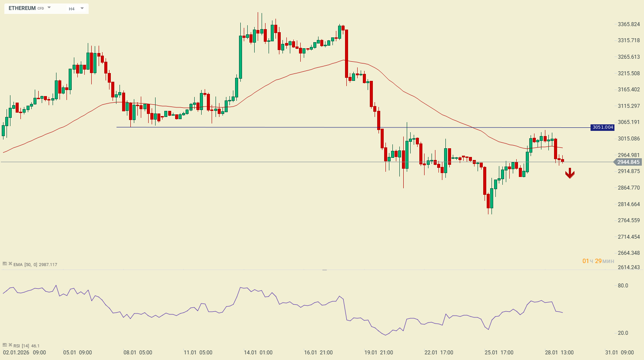Remove the RSI indicator with X icon
The height and width of the screenshot is (360, 644).
pos(10,345)
